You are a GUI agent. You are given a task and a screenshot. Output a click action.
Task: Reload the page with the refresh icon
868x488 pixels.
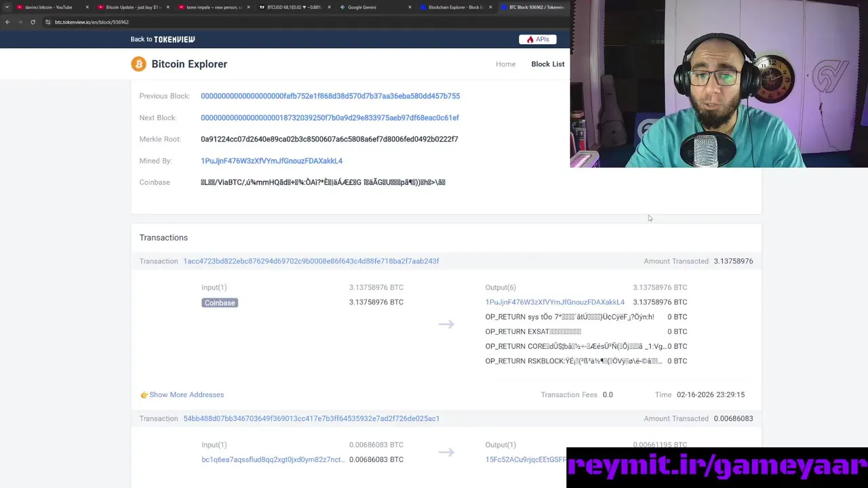pos(33,22)
